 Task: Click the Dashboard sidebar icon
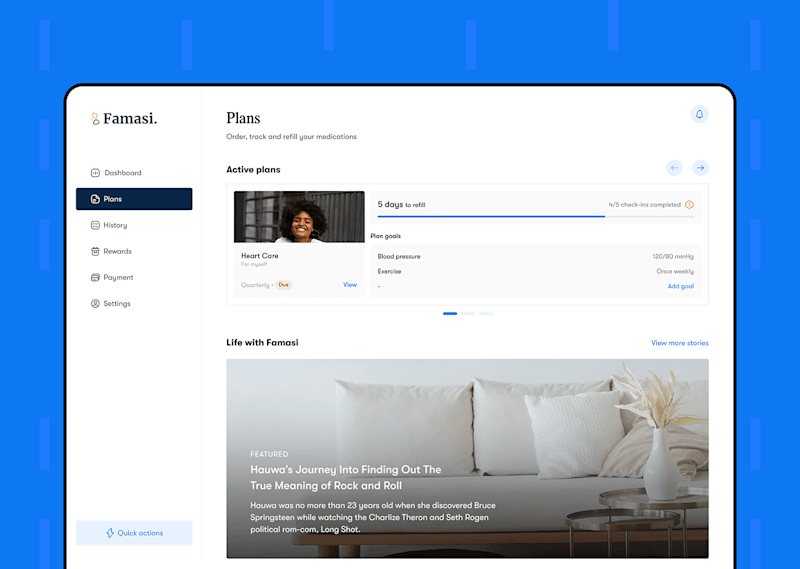click(95, 173)
